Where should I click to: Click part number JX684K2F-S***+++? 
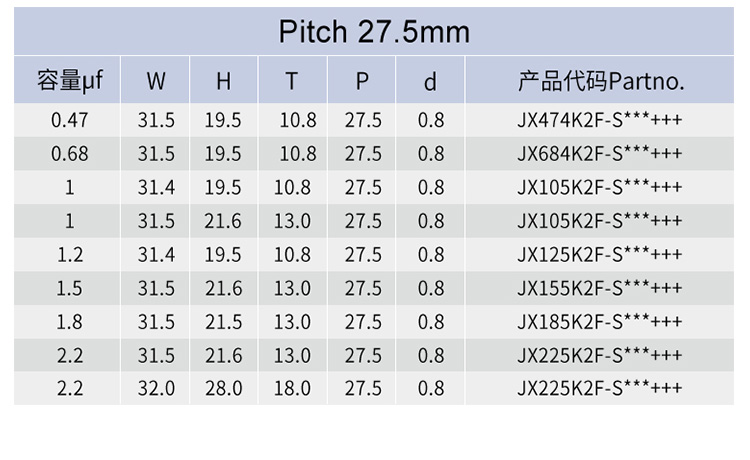pyautogui.click(x=600, y=153)
